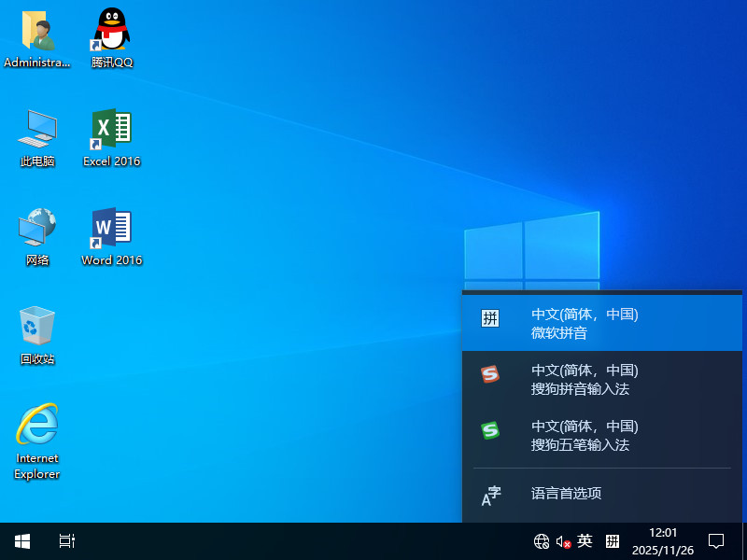
Task: Open the Action Center notification icon
Action: (716, 541)
